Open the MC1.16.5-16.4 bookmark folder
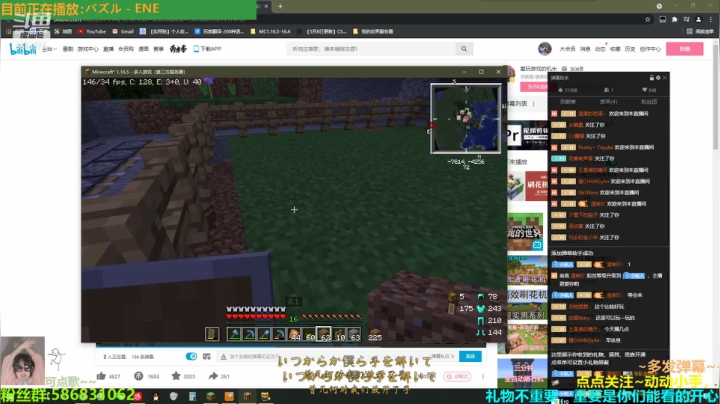The image size is (720, 404). pos(270,32)
